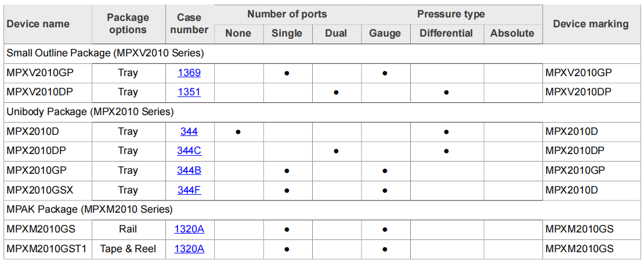The height and width of the screenshot is (265, 644).
Task: Open the 344F case link
Action: (189, 190)
